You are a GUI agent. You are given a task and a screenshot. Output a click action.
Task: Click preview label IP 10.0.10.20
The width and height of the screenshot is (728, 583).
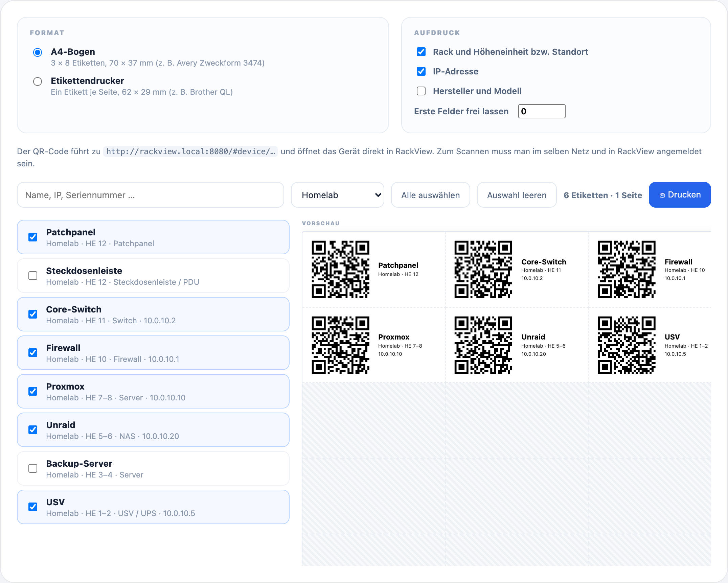tap(533, 354)
